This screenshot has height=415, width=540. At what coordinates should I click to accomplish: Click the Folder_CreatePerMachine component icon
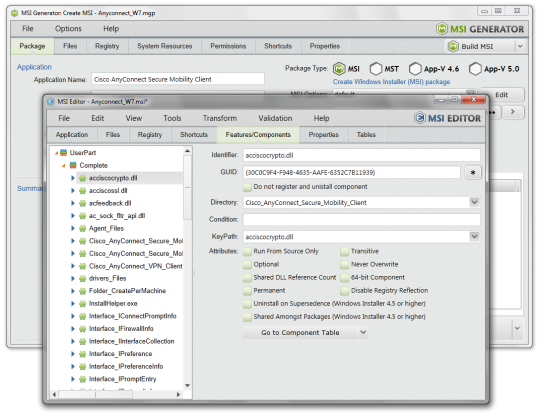82,291
